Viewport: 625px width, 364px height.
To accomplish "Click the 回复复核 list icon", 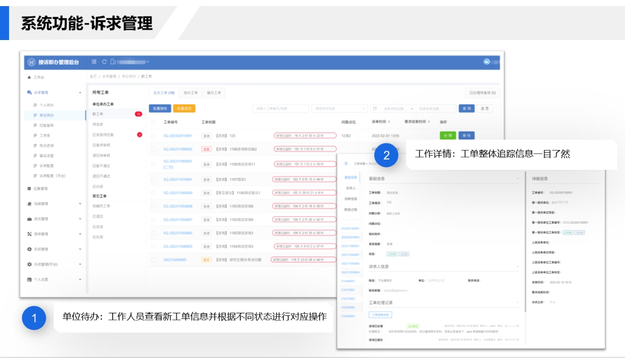I will coord(35,125).
